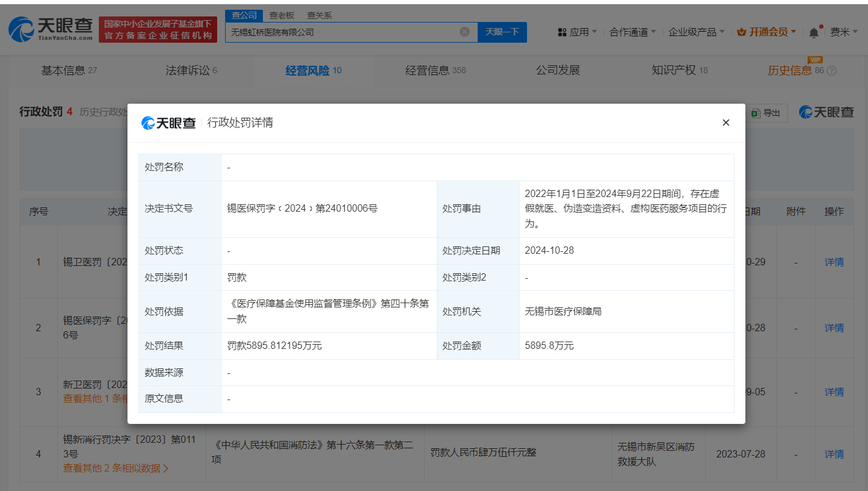Click the 行政处罚 section heading
868x491 pixels.
(41, 112)
